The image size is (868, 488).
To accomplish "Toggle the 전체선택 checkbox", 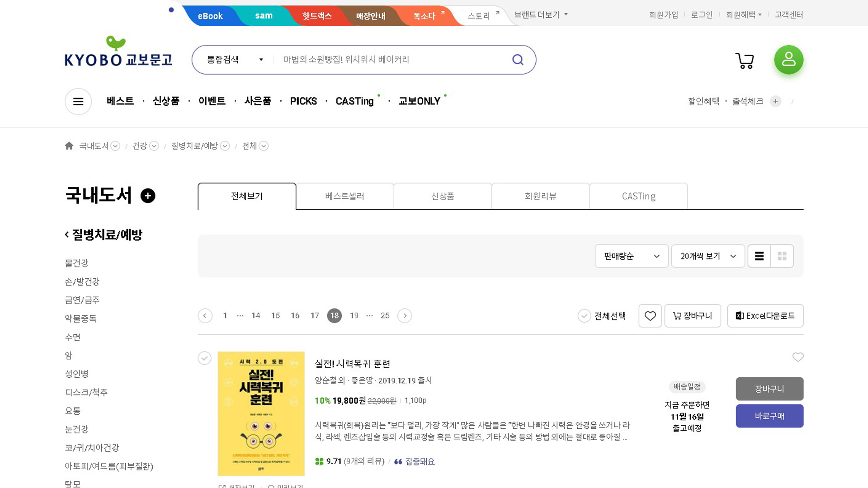I will (584, 316).
